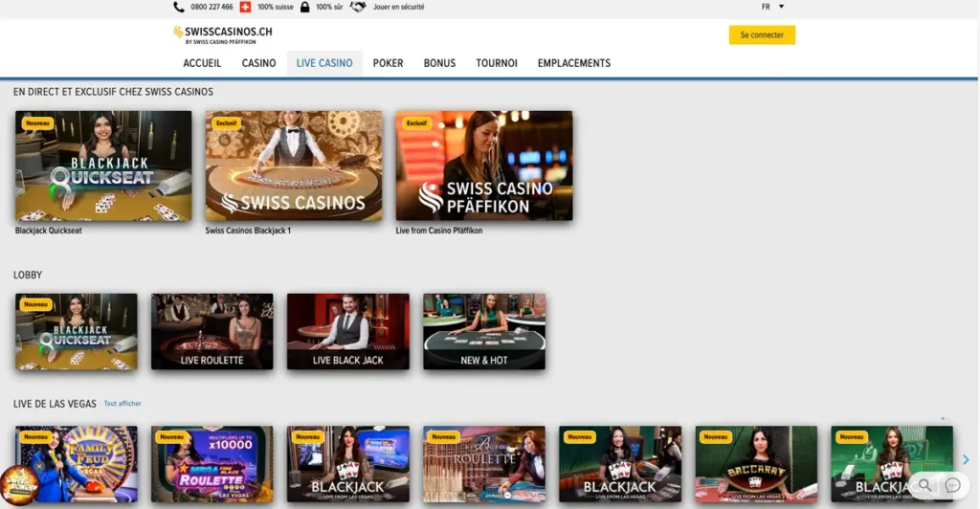Click the Swiss Casinos Blackjack 1 caption
Image resolution: width=980 pixels, height=509 pixels.
click(248, 231)
